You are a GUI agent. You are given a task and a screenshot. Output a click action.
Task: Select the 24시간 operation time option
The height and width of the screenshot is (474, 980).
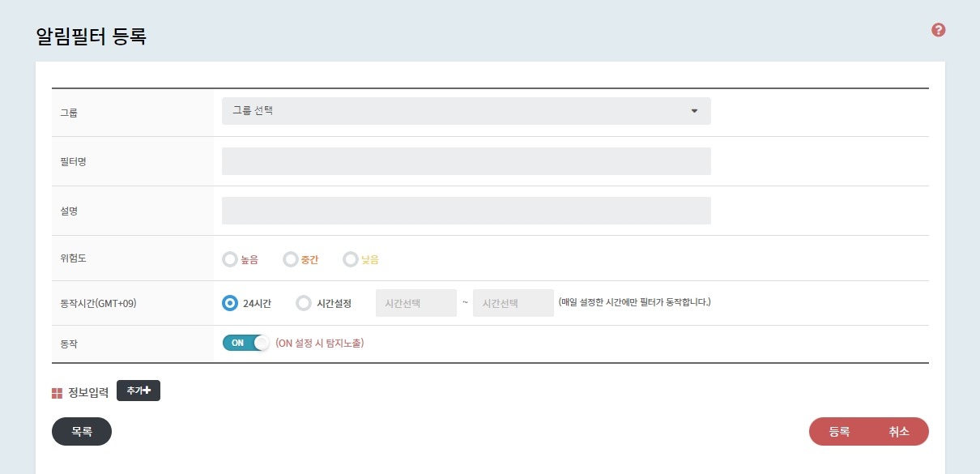pos(230,303)
